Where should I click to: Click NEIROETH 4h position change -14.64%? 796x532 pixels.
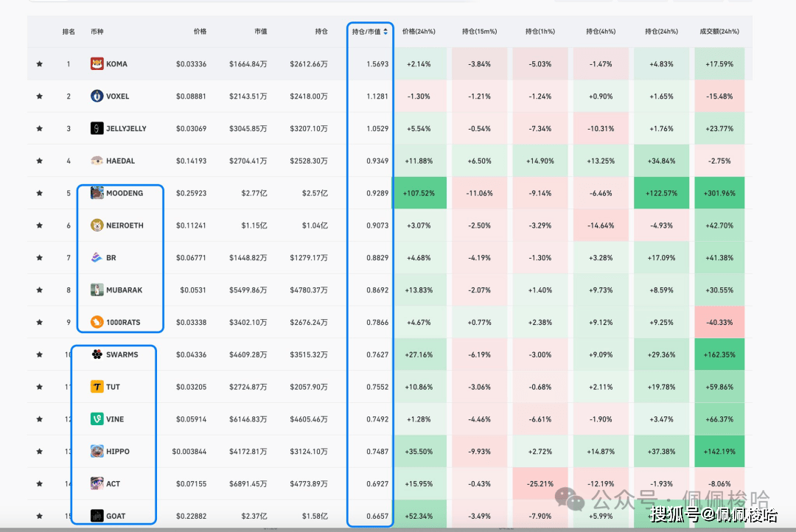point(601,225)
